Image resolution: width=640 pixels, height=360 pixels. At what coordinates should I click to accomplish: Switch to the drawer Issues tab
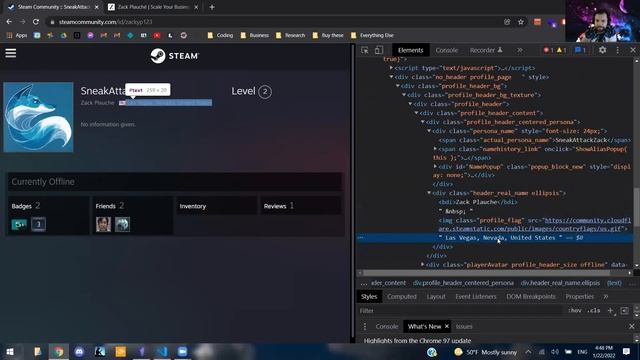pyautogui.click(x=464, y=327)
